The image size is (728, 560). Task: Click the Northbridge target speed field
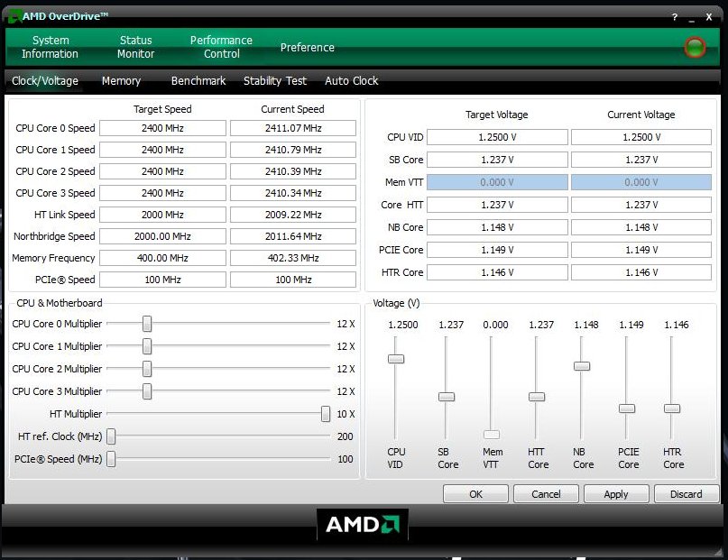[162, 236]
